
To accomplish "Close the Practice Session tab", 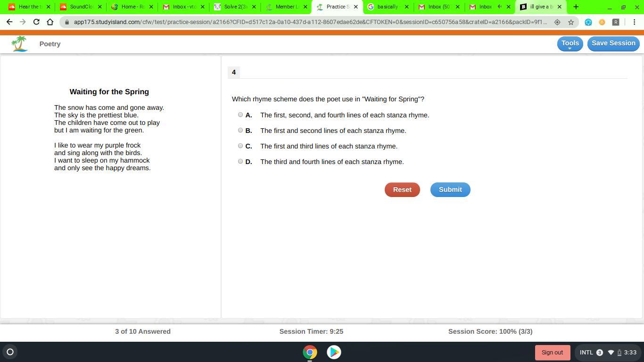I will [356, 7].
